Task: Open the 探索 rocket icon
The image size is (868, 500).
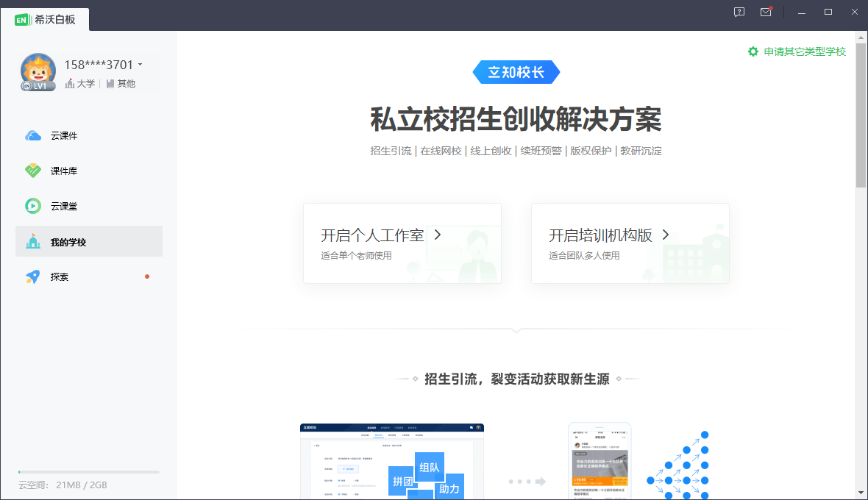Action: 33,276
